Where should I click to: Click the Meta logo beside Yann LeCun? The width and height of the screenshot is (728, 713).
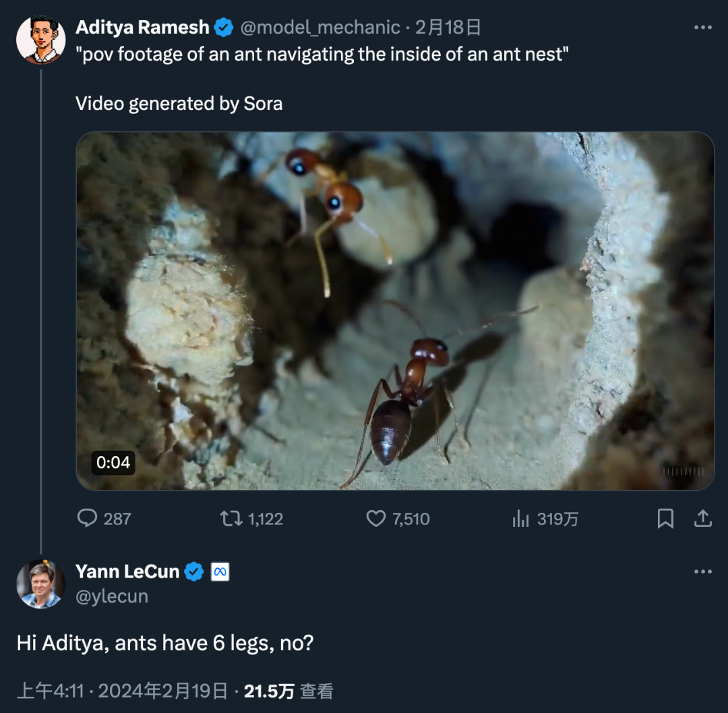click(220, 571)
